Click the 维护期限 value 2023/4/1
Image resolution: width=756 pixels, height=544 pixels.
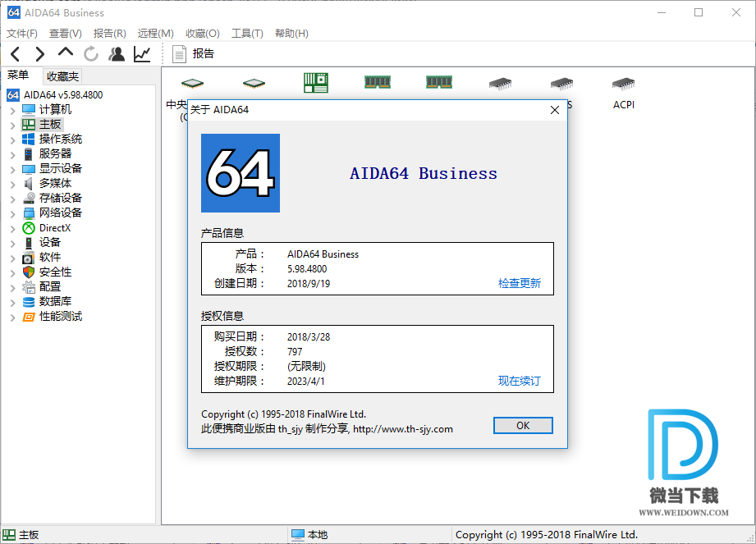click(x=305, y=382)
